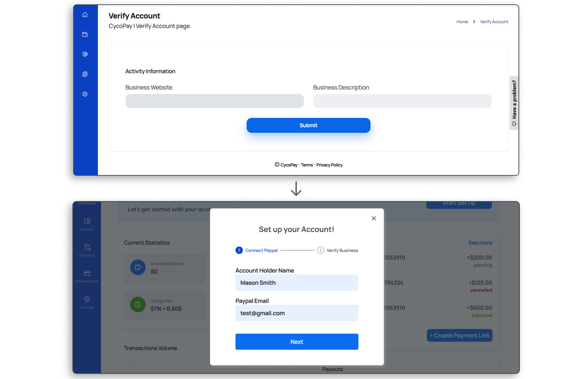Close the Set up your Account dialog
The image size is (588, 379).
point(374,218)
